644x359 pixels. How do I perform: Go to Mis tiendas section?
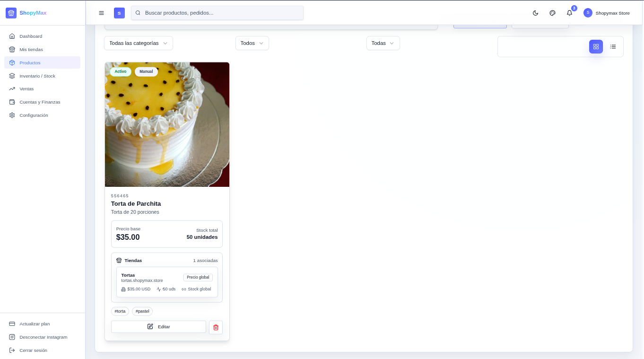pyautogui.click(x=31, y=49)
